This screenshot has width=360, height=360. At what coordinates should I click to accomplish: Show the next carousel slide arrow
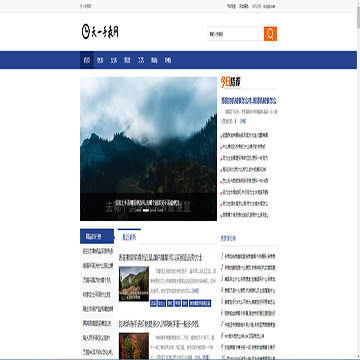[213, 207]
